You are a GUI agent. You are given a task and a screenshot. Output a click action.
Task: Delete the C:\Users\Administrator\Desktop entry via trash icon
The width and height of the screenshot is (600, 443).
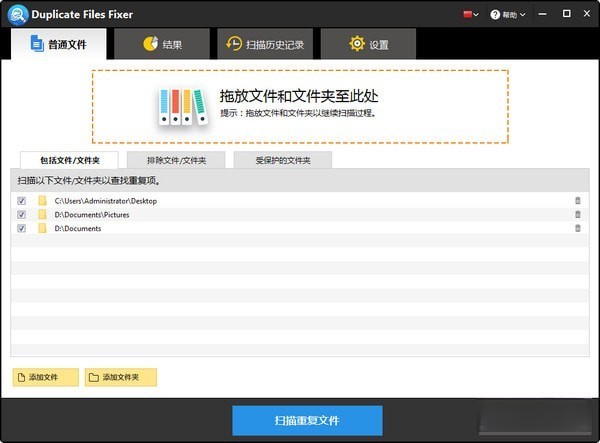tap(578, 200)
